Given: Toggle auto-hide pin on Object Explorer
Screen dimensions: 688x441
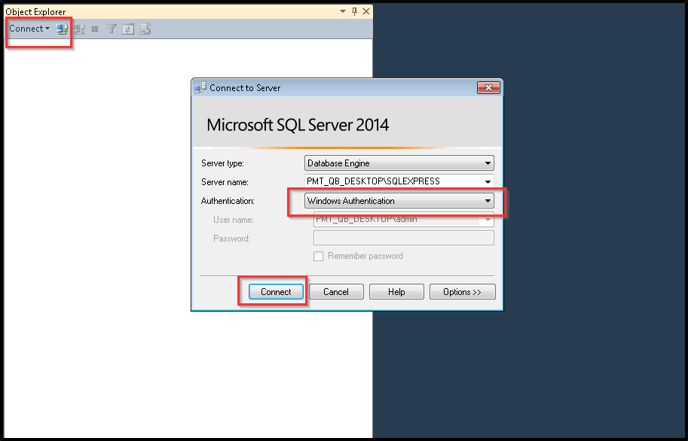Looking at the screenshot, I should pos(355,11).
